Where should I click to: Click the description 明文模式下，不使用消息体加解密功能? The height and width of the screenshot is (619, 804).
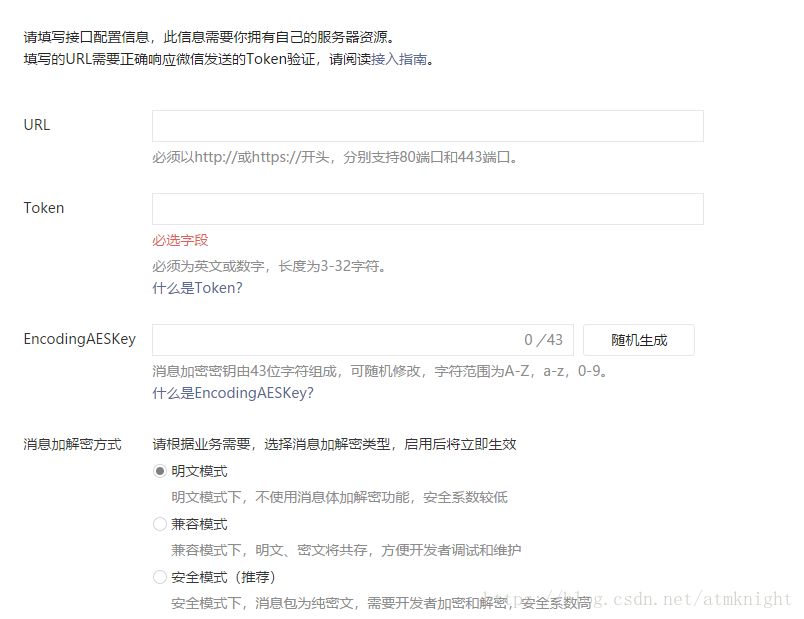(x=290, y=497)
